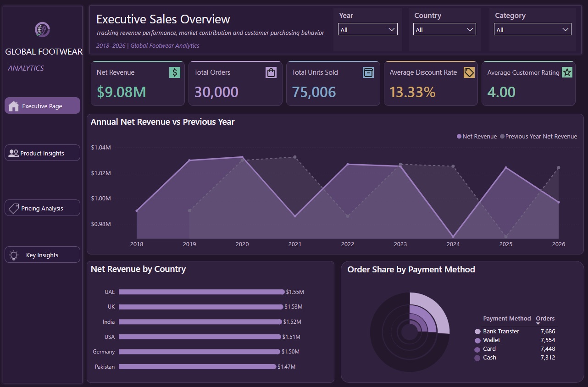Click the $1.55M label for UAE

tap(295, 292)
